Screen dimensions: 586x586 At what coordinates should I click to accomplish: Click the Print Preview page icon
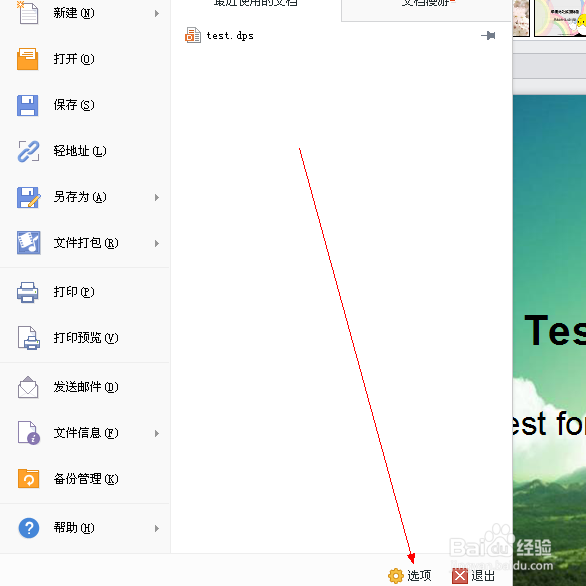[x=28, y=338]
